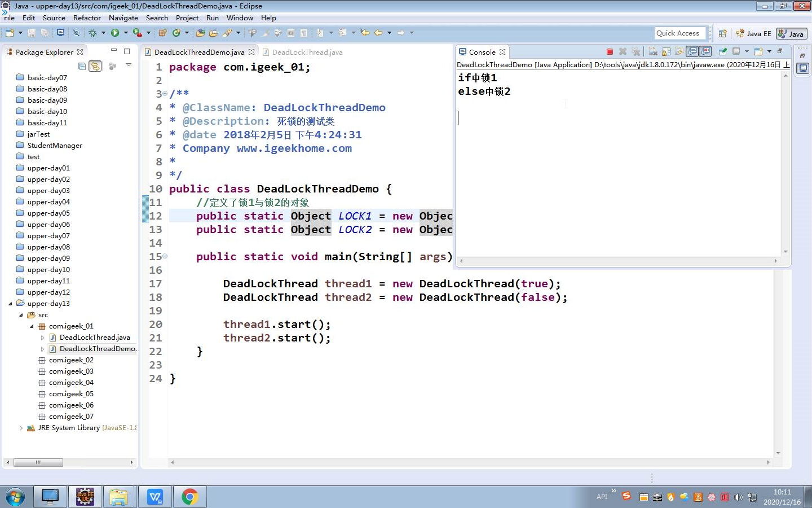Click the Clear Console icon
Viewport: 812px width, 508px height.
coord(653,51)
